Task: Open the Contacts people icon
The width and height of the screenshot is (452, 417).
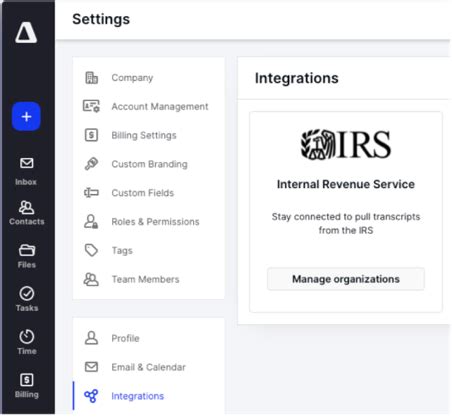Action: click(26, 207)
